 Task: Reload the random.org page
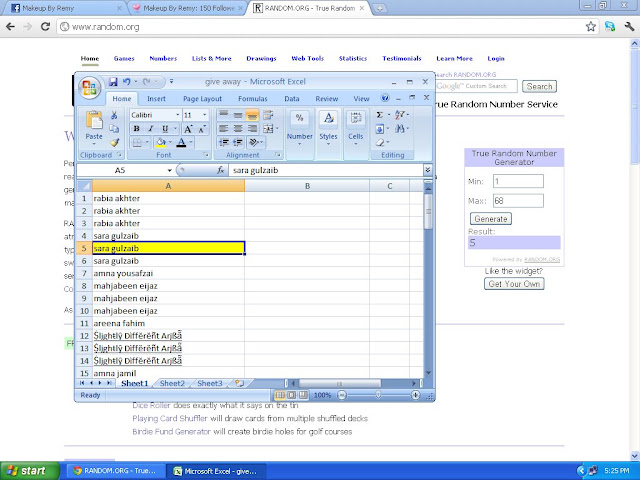(45, 27)
